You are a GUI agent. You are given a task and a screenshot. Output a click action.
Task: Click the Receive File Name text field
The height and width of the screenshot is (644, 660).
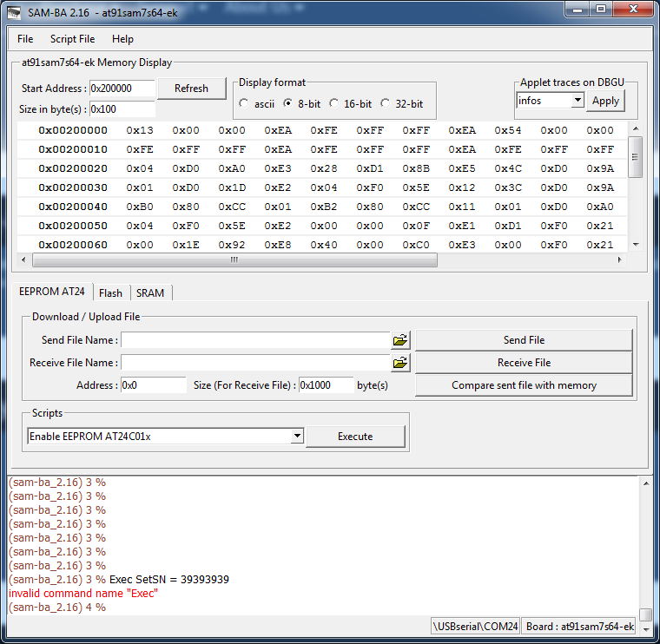pos(255,363)
